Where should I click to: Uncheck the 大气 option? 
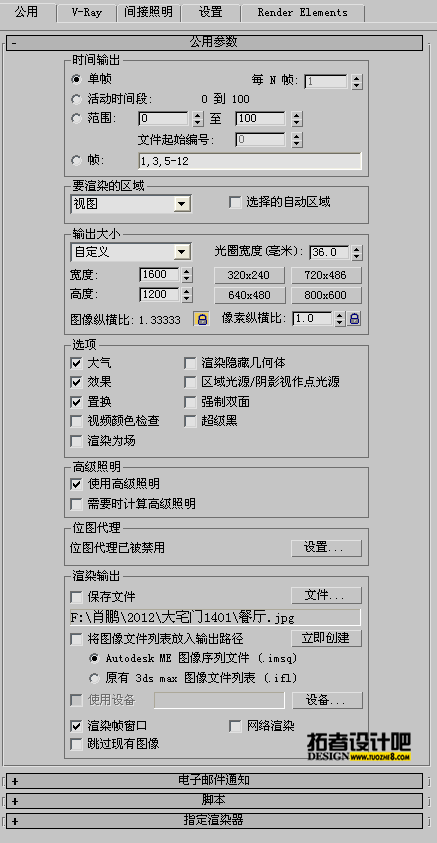click(76, 363)
